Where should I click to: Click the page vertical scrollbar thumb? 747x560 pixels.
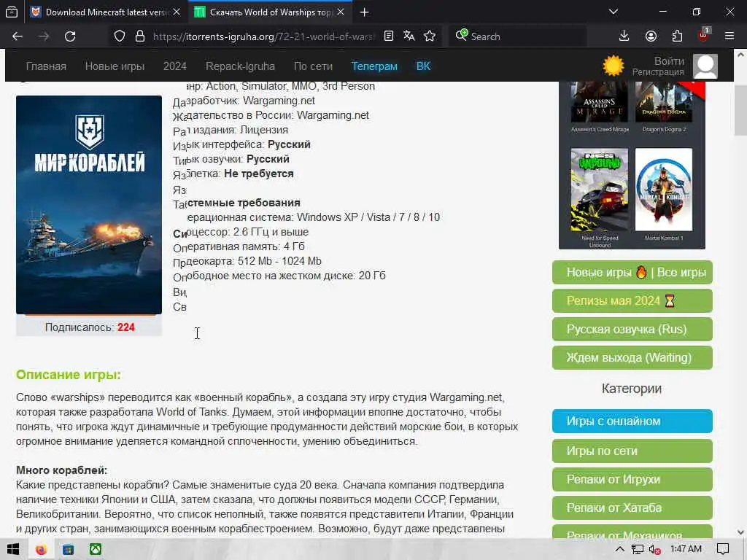[740, 110]
